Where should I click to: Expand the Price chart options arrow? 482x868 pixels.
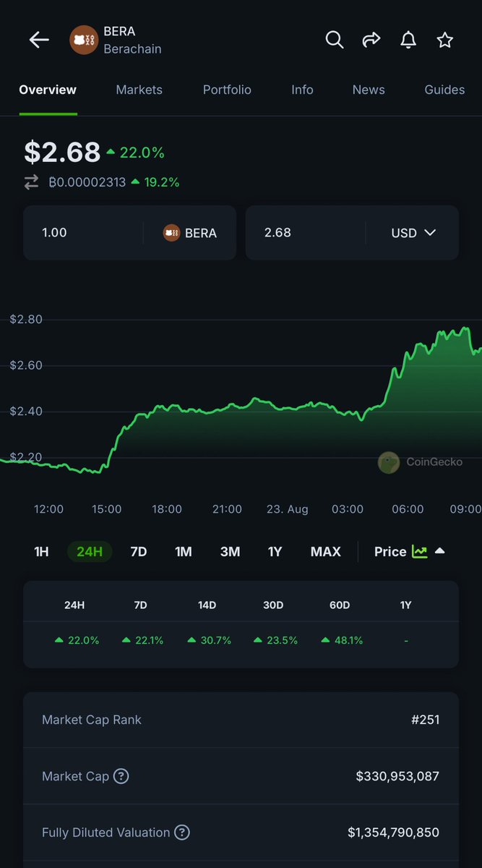[x=439, y=551]
